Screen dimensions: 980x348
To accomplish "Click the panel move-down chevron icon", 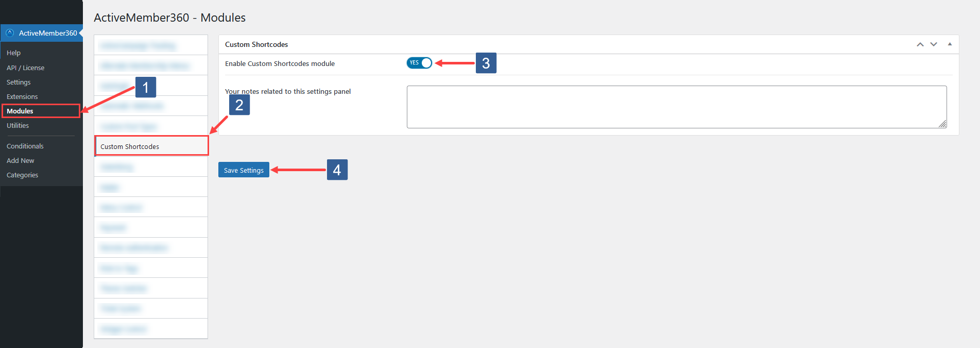I will coord(933,44).
